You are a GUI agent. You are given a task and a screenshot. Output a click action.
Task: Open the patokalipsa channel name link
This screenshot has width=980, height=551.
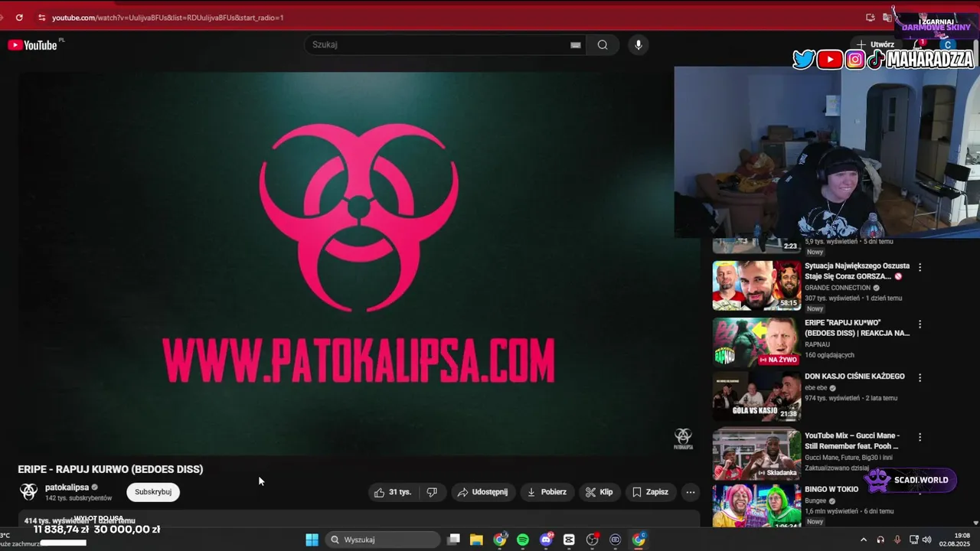click(67, 487)
